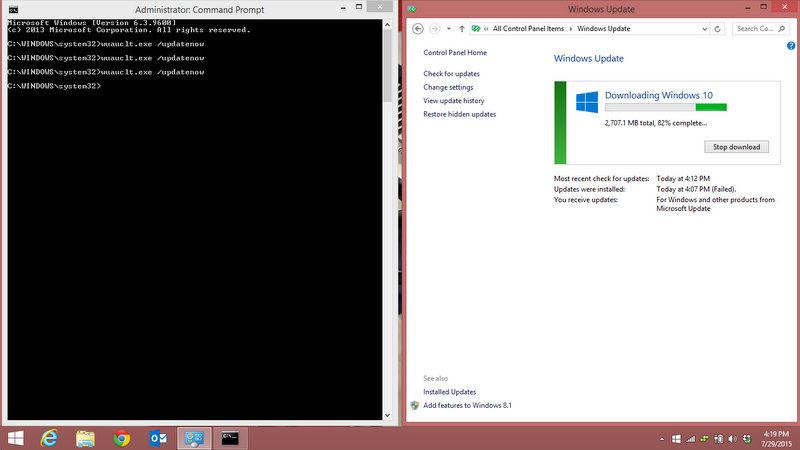Click green network activity tray icon
Image resolution: width=800 pixels, height=450 pixels.
point(705,439)
